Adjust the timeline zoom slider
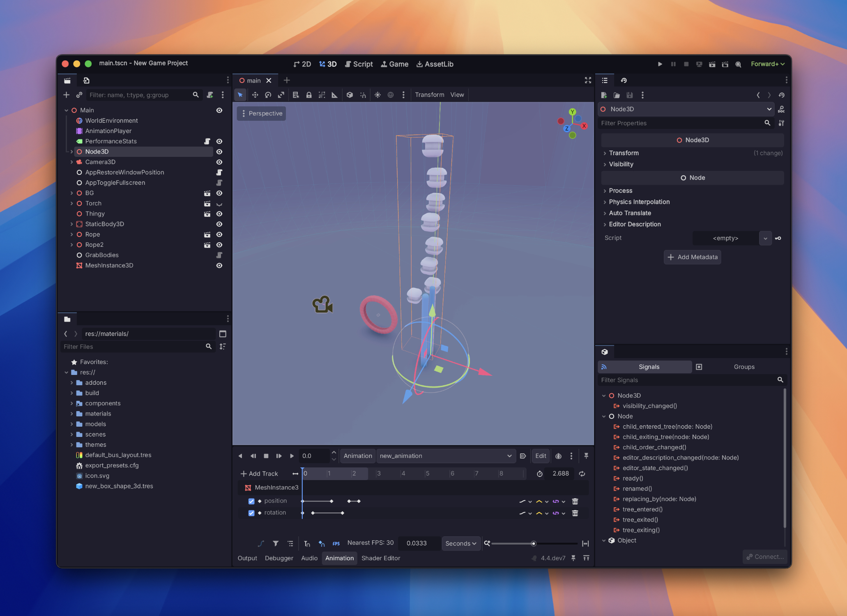Viewport: 847px width, 616px height. click(533, 543)
